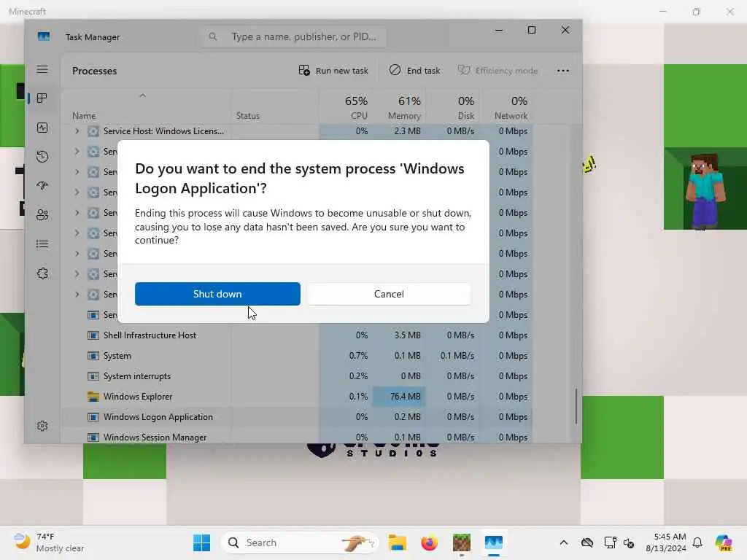The height and width of the screenshot is (560, 747).
Task: Maximize the Task Manager window
Action: point(532,31)
